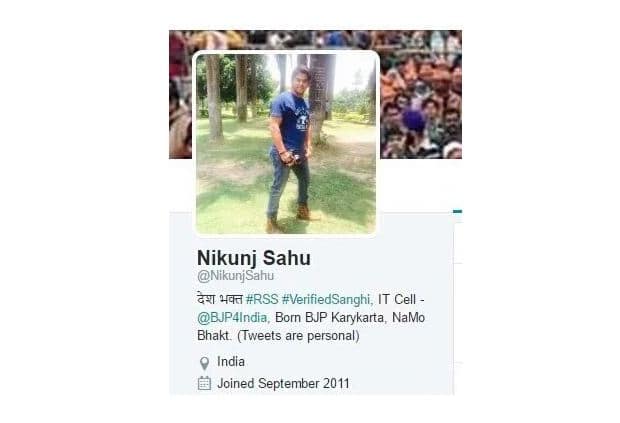Open Nikunj Sahu's profile photo
The image size is (620, 423).
tap(286, 144)
